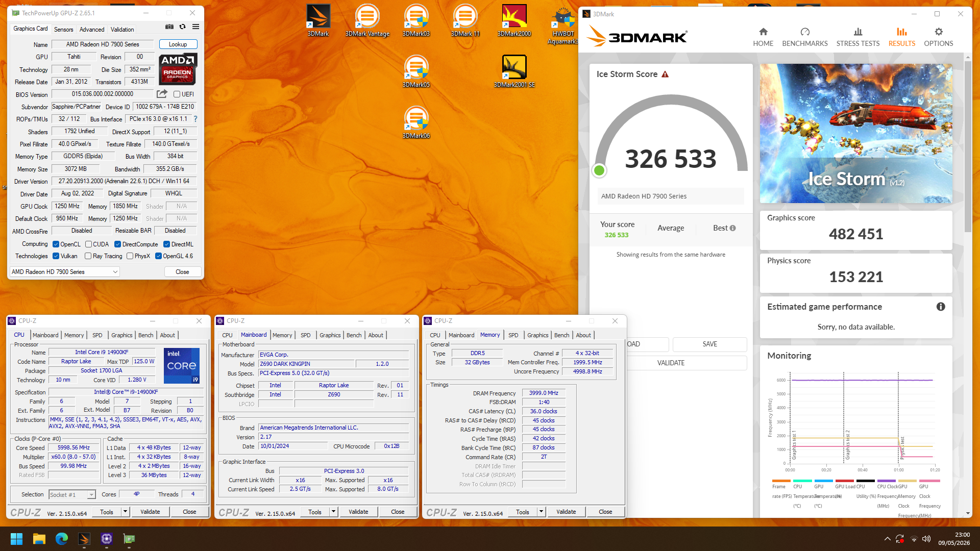The width and height of the screenshot is (980, 551).
Task: Open the Windows Start menu
Action: tap(16, 539)
